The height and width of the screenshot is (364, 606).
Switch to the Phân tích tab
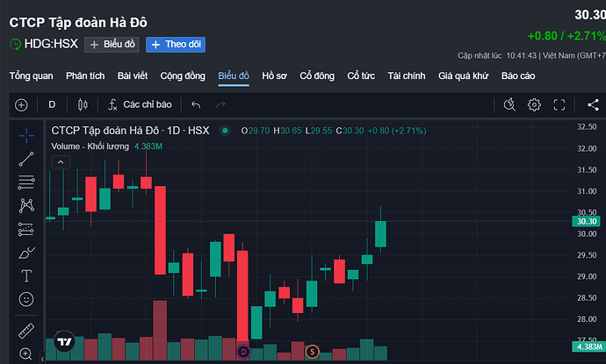coord(85,76)
